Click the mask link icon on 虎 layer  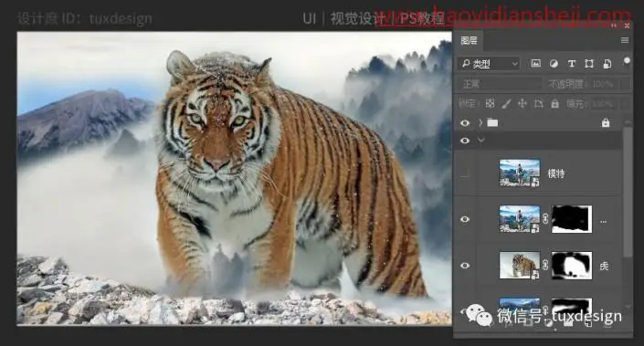tap(545, 266)
